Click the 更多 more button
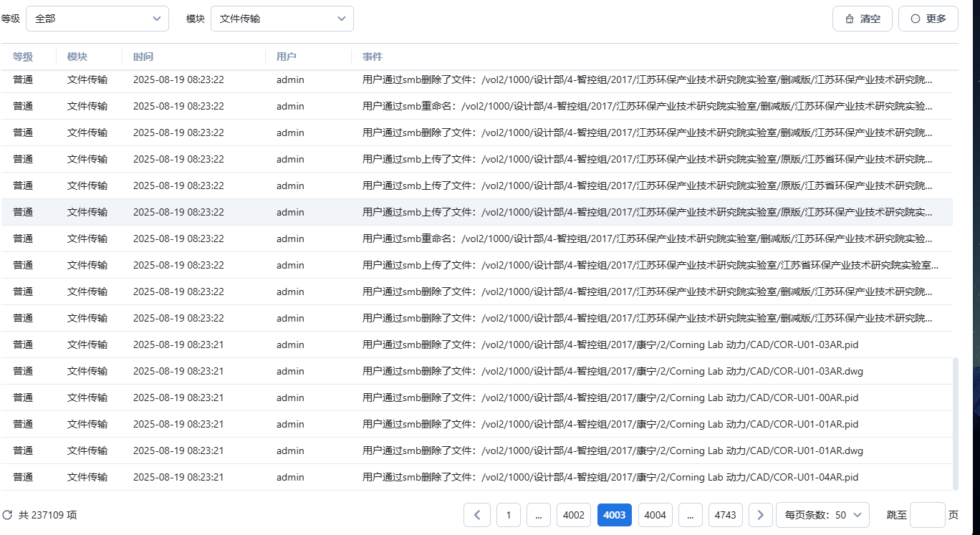The image size is (980, 535). pos(928,19)
